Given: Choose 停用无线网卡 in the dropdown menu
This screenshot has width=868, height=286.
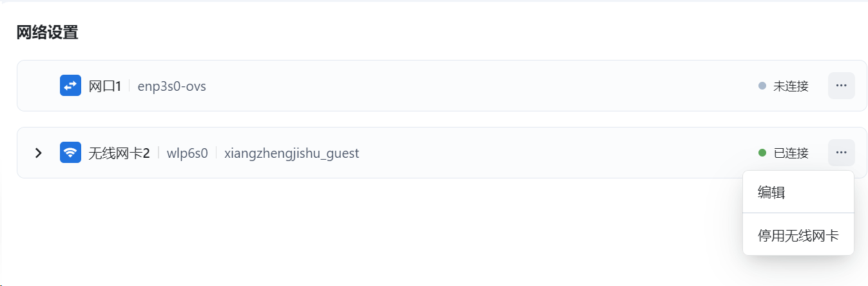Looking at the screenshot, I should 798,235.
